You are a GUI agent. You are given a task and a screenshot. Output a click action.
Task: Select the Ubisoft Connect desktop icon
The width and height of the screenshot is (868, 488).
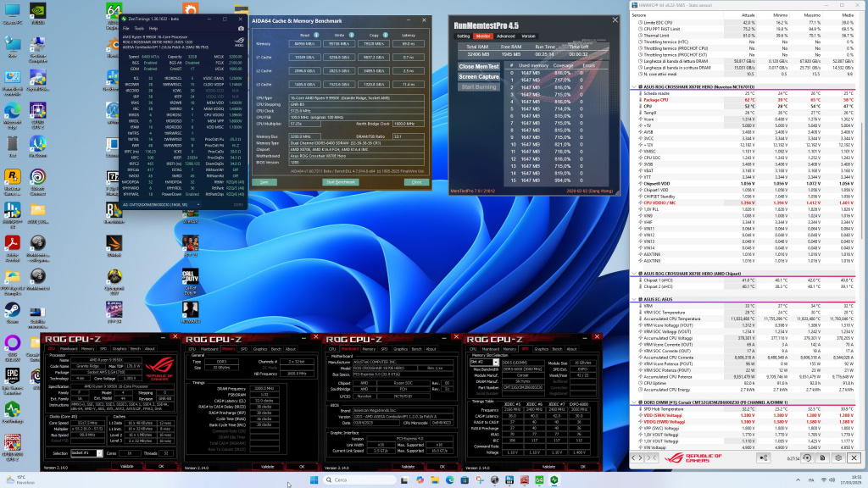point(37,181)
